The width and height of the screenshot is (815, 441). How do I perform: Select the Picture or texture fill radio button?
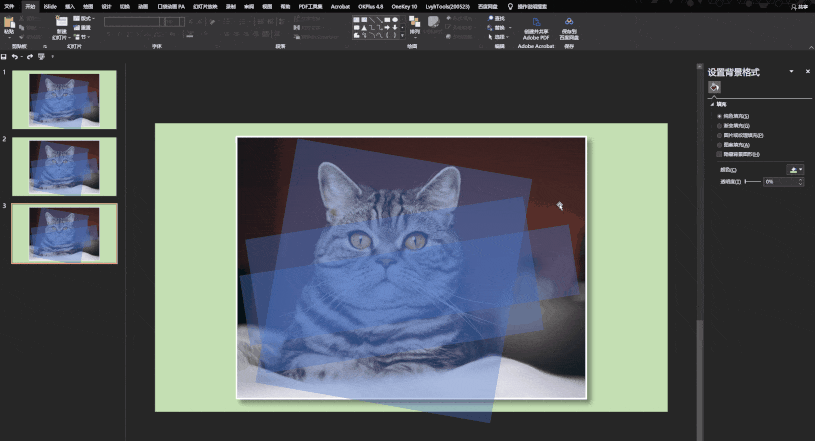719,135
